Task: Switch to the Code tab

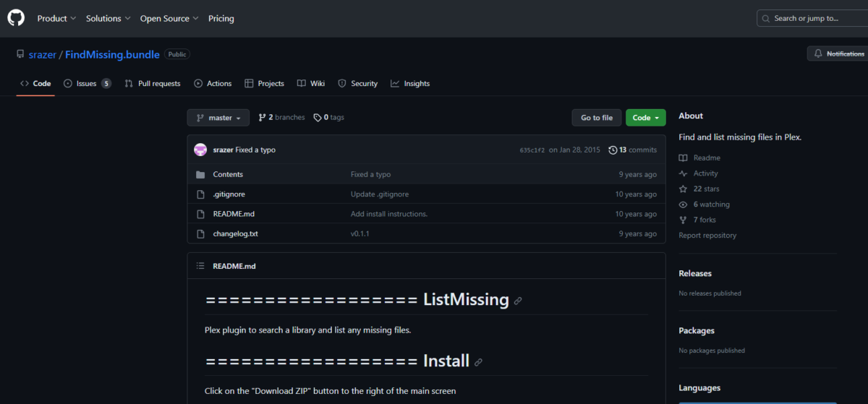Action: click(x=35, y=83)
